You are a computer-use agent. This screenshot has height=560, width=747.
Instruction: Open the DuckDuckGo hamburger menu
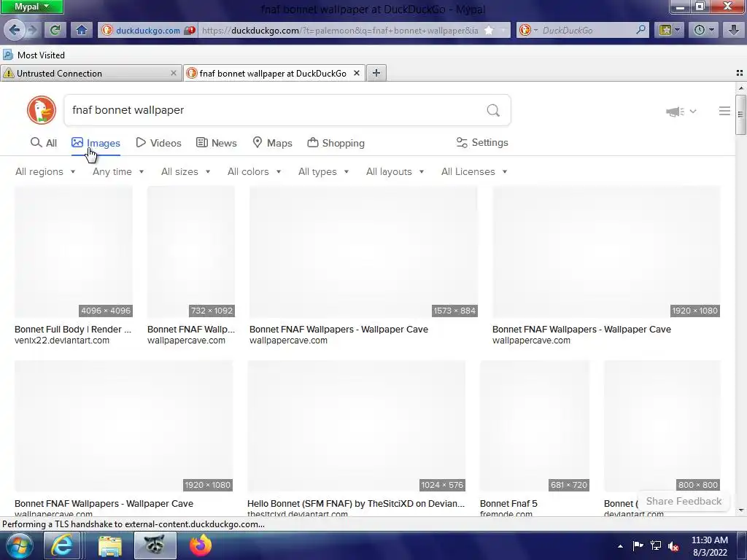(724, 111)
